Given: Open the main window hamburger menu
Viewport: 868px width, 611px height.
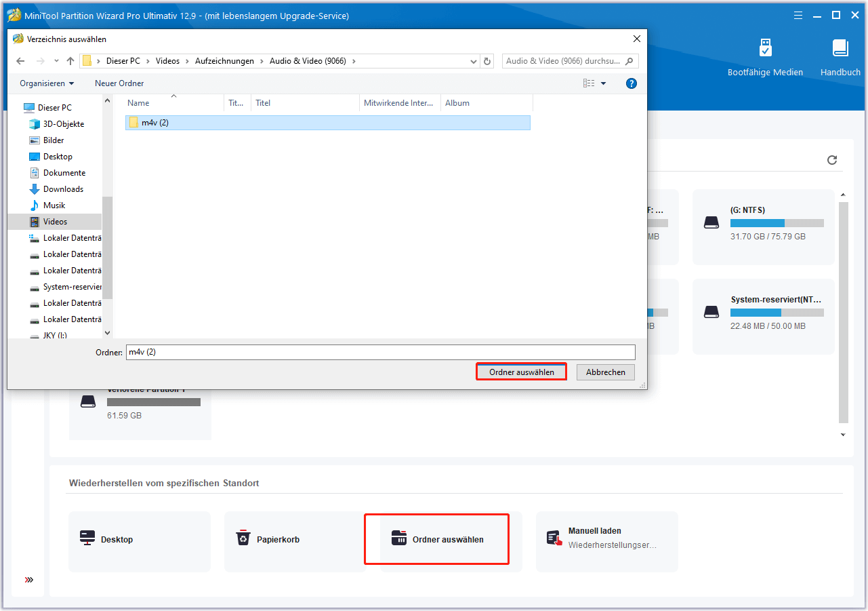Looking at the screenshot, I should [x=800, y=15].
